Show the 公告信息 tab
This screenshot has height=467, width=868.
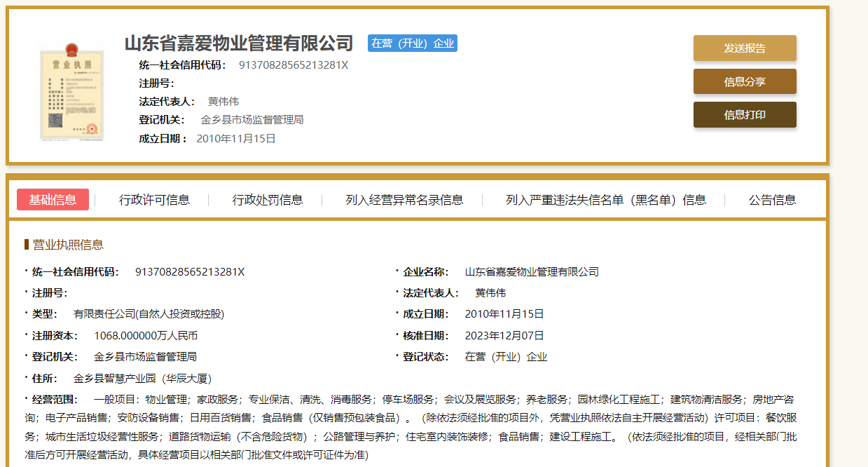[772, 200]
